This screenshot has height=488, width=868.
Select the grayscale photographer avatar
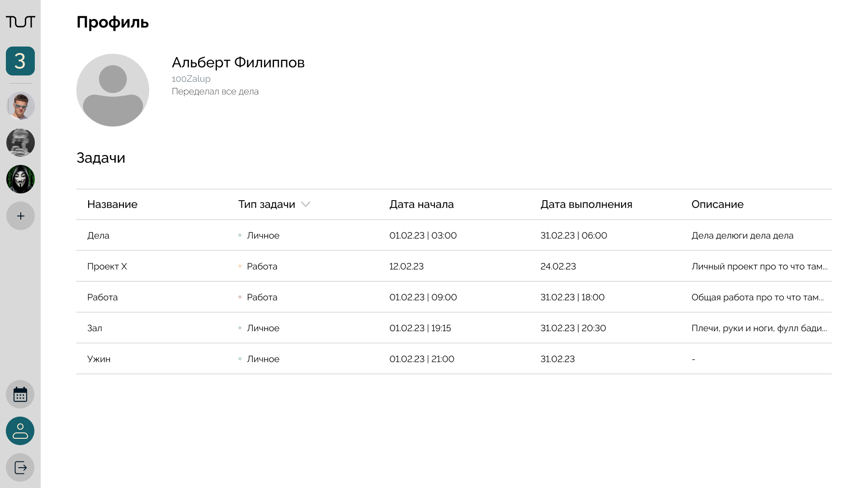20,143
